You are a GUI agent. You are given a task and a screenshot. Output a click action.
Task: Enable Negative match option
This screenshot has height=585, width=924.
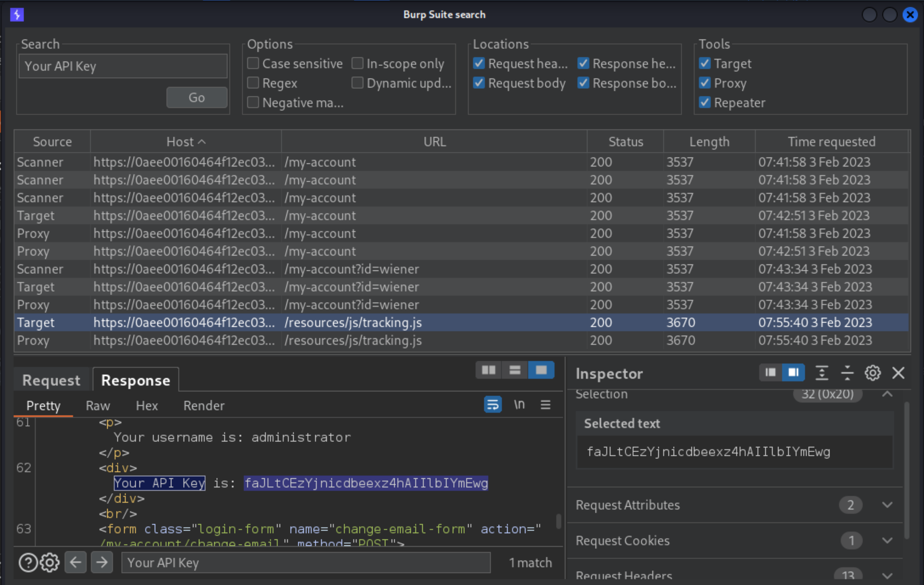[x=253, y=102]
